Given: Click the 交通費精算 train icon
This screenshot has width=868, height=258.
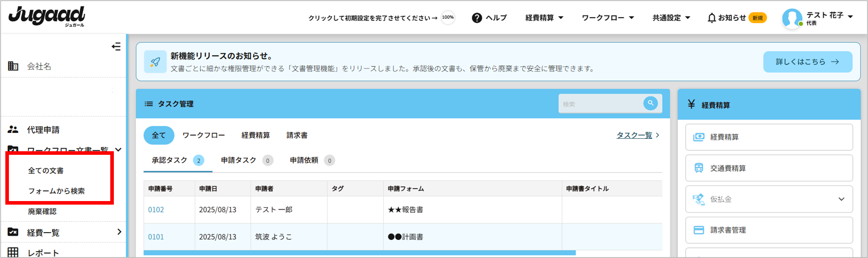Looking at the screenshot, I should tap(699, 168).
